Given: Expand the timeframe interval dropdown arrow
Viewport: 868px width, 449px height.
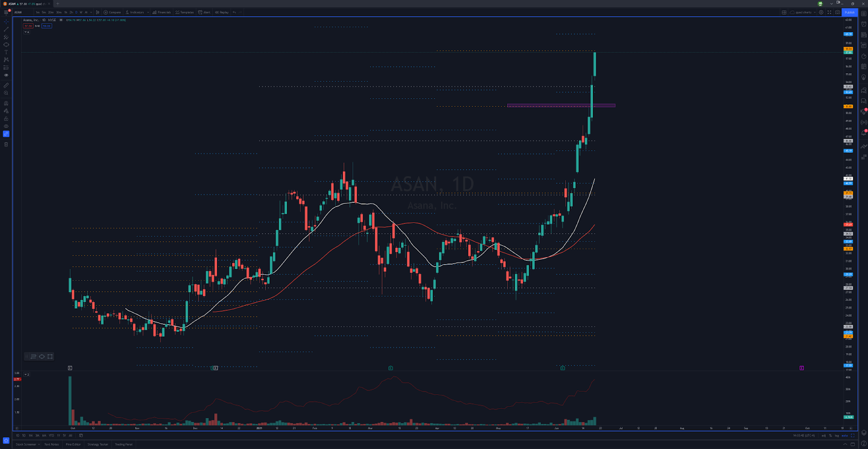Looking at the screenshot, I should [x=91, y=12].
